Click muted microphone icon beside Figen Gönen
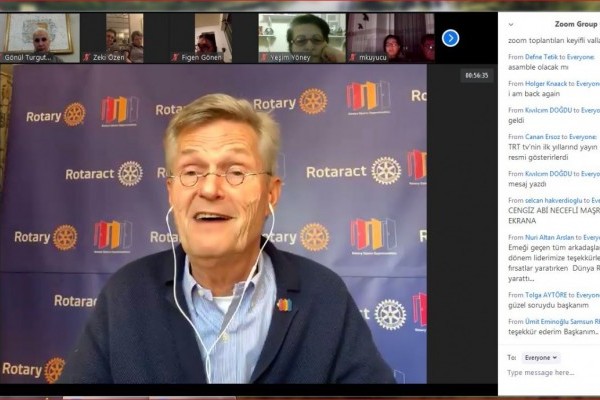 [175, 57]
